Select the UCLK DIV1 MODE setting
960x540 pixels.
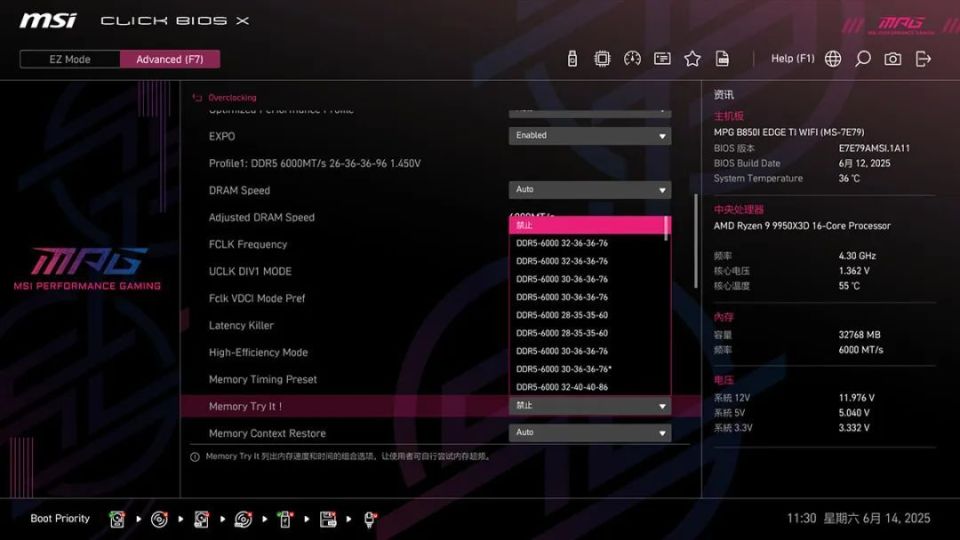tap(250, 271)
